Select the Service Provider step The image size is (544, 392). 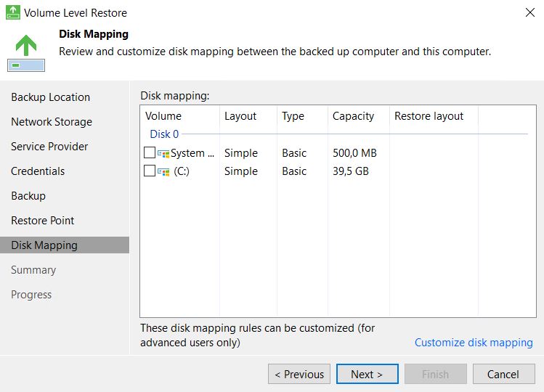pos(49,147)
